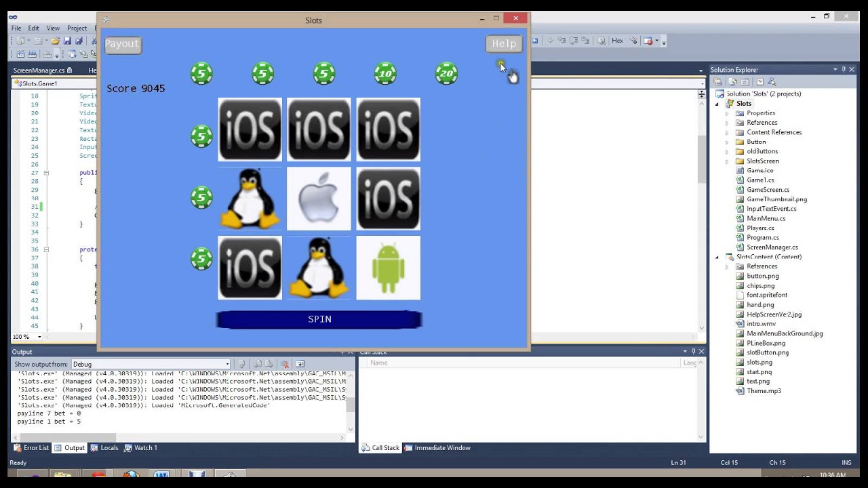
Task: Pin the Solution Explorer panel with the pushpin
Action: coord(843,70)
